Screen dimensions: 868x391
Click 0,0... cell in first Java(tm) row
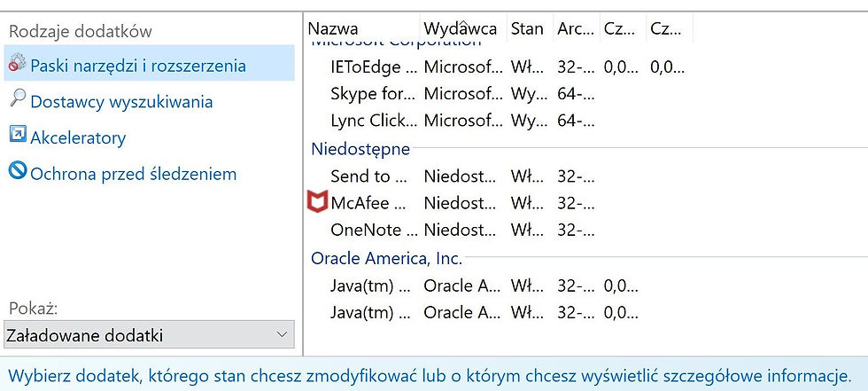[621, 286]
